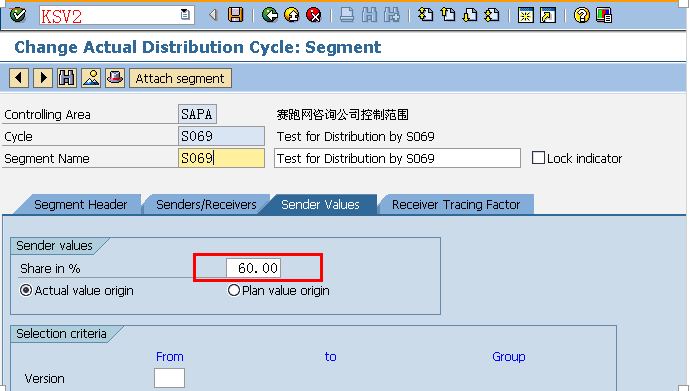Click the 'From' column heading
The image size is (690, 391).
point(169,357)
